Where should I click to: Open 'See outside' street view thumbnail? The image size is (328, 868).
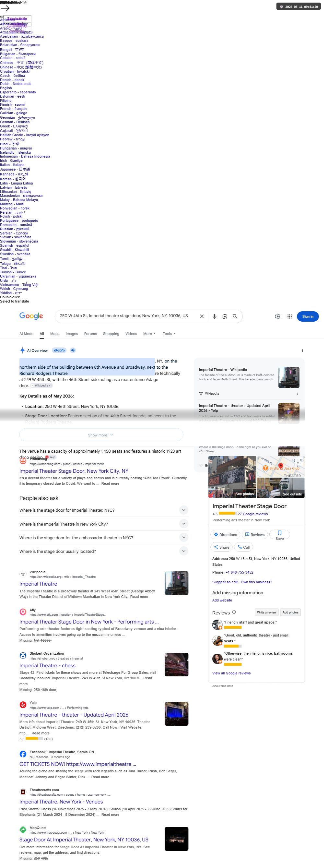[284, 493]
